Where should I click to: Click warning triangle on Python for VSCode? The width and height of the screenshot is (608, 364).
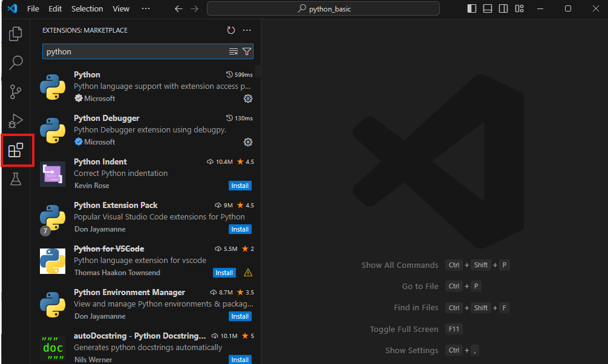248,273
